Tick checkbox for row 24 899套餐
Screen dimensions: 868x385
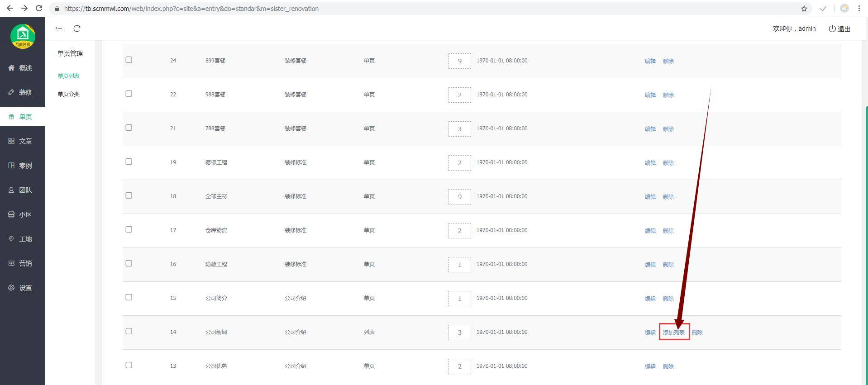pos(129,60)
